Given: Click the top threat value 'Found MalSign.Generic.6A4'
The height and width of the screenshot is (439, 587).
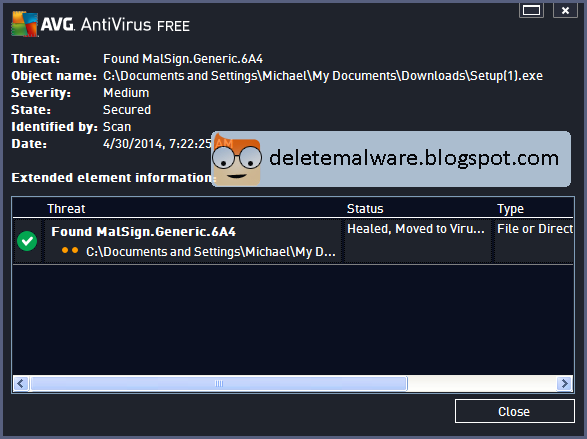Looking at the screenshot, I should (183, 59).
